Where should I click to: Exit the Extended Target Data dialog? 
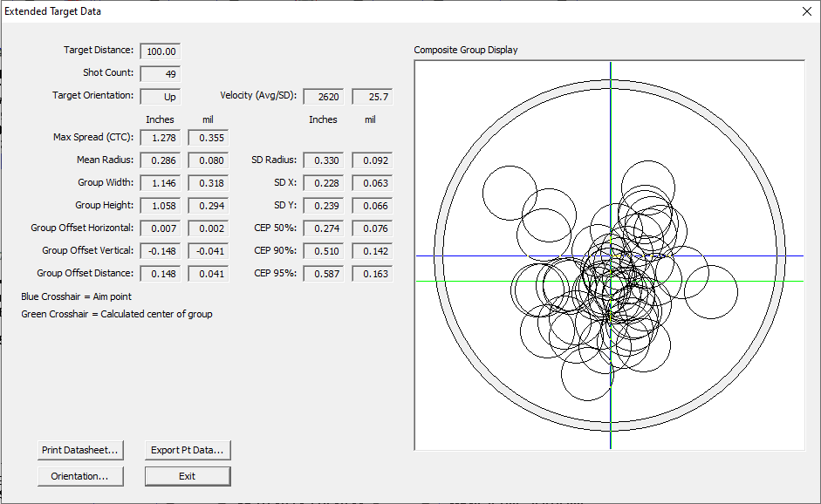tap(188, 476)
